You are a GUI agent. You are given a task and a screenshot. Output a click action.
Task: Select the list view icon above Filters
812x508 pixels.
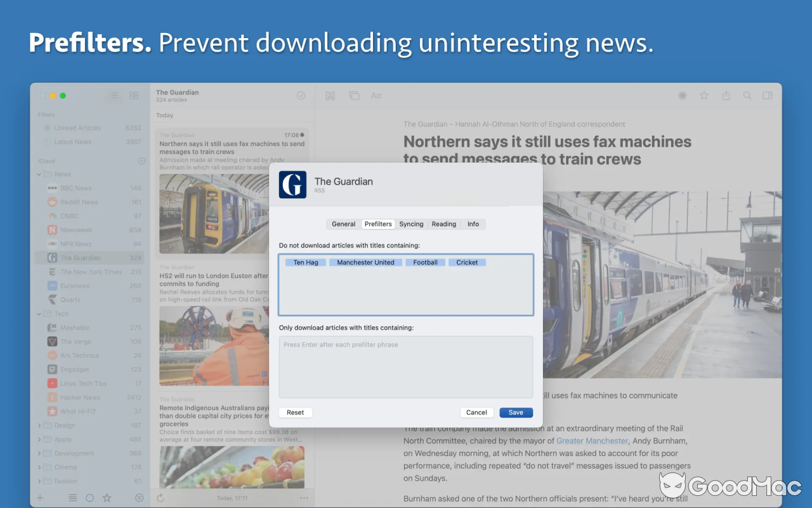[114, 95]
